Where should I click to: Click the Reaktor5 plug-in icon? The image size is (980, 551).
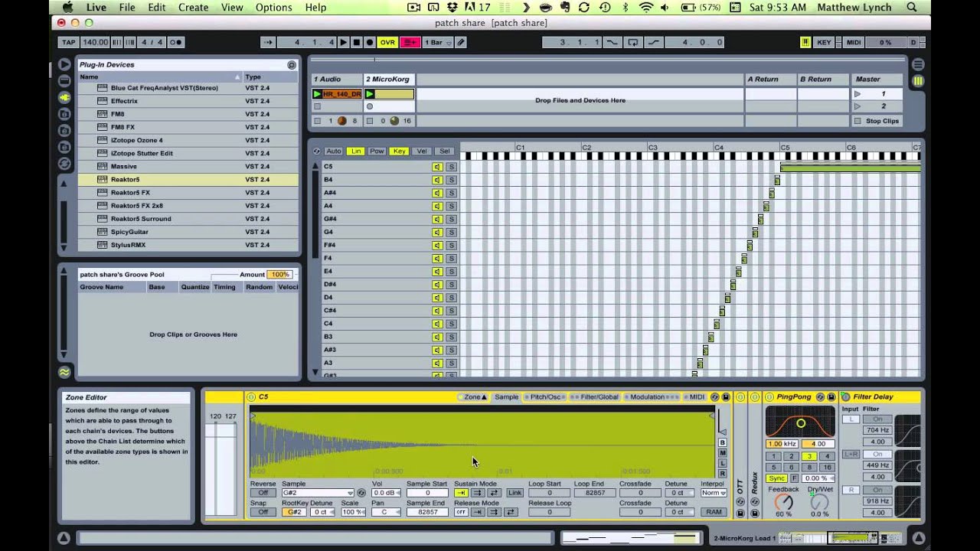tap(102, 179)
